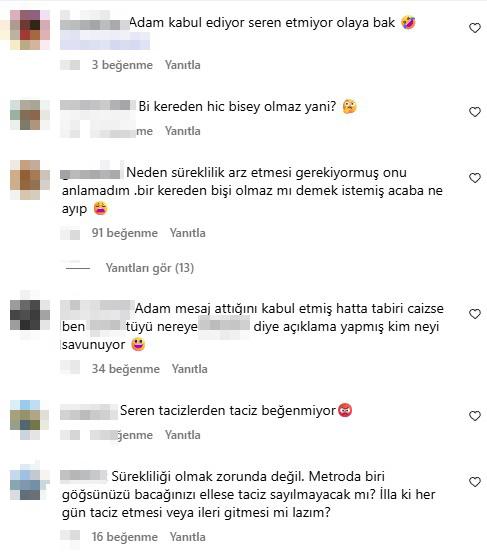
Task: Like the 'Bi kereden hic bisey olmaz' comment
Action: point(475,112)
